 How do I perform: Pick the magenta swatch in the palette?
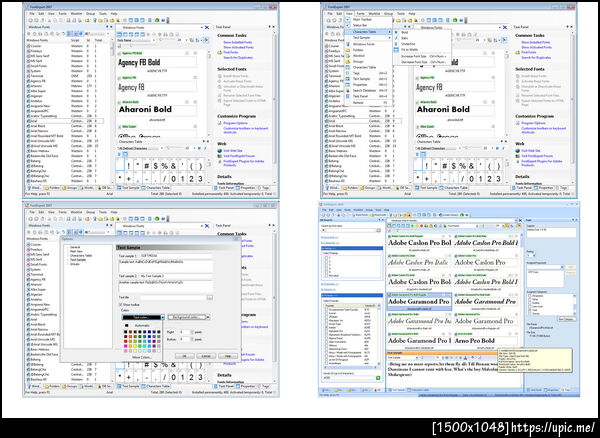point(126,346)
